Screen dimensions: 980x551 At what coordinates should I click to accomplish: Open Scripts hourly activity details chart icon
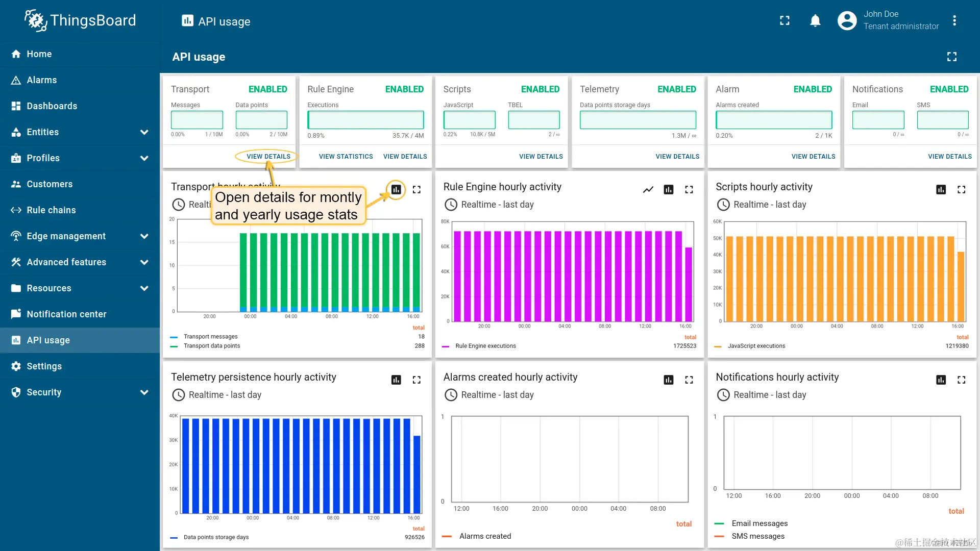[x=941, y=190]
